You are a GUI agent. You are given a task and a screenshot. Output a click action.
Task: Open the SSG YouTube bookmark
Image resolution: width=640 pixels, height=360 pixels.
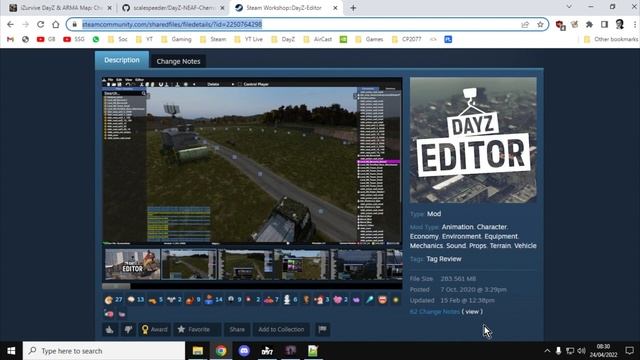(74, 39)
